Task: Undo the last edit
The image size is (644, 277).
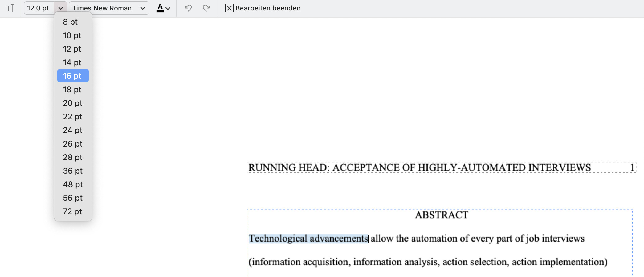Action: (x=188, y=8)
